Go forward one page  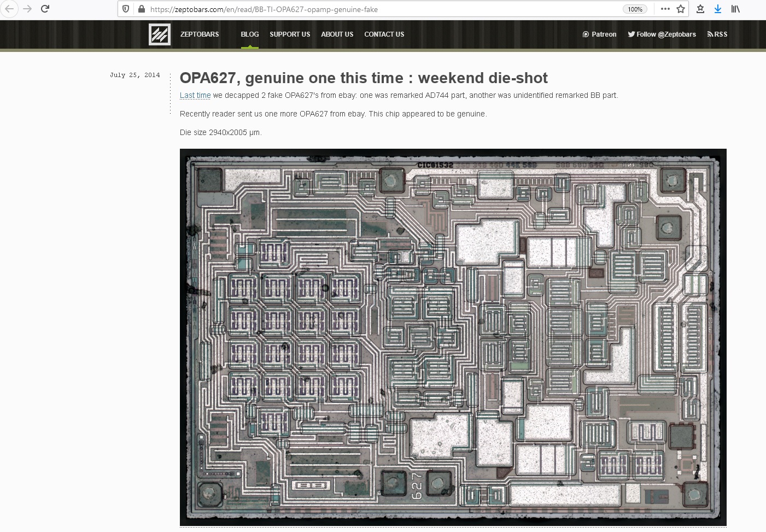pyautogui.click(x=27, y=9)
